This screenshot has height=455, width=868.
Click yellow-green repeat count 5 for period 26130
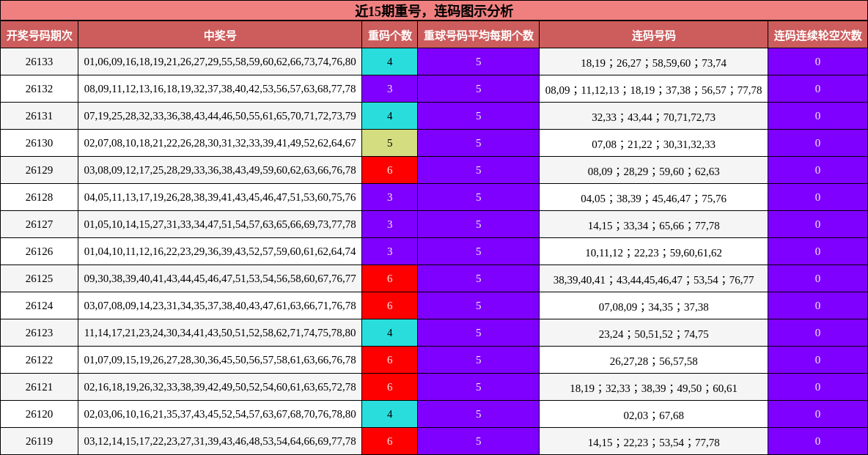coord(390,143)
